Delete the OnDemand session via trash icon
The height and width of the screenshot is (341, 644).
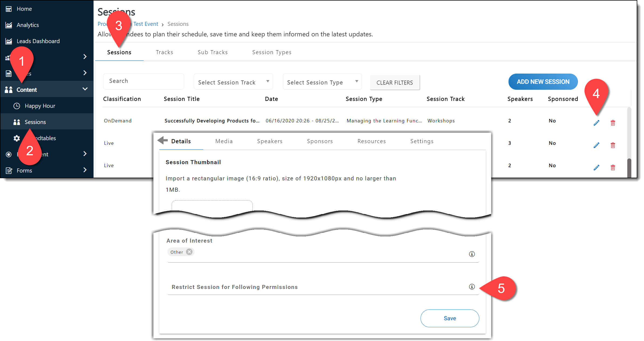coord(613,123)
